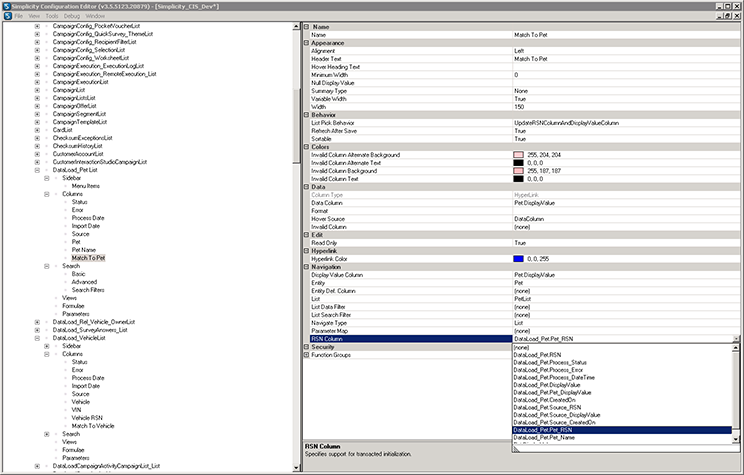
Task: Click the Invalid Column Alternate Text swatch
Action: pyautogui.click(x=519, y=163)
